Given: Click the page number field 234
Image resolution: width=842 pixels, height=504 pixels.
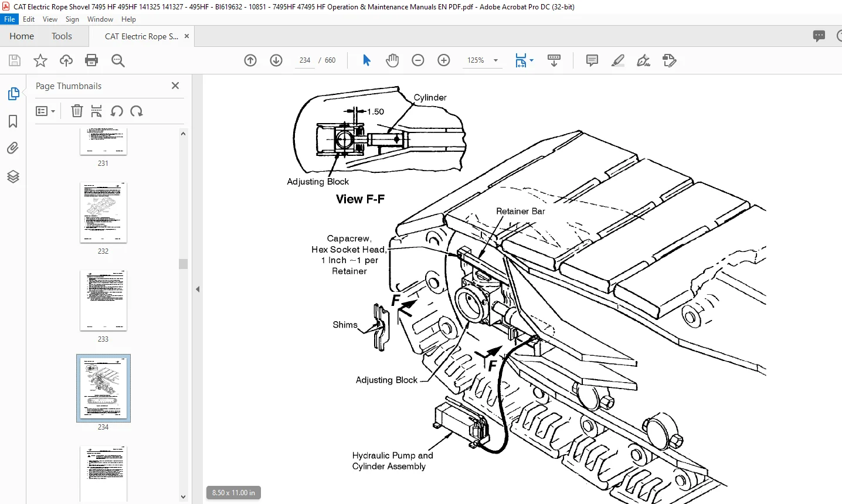Looking at the screenshot, I should [x=304, y=60].
